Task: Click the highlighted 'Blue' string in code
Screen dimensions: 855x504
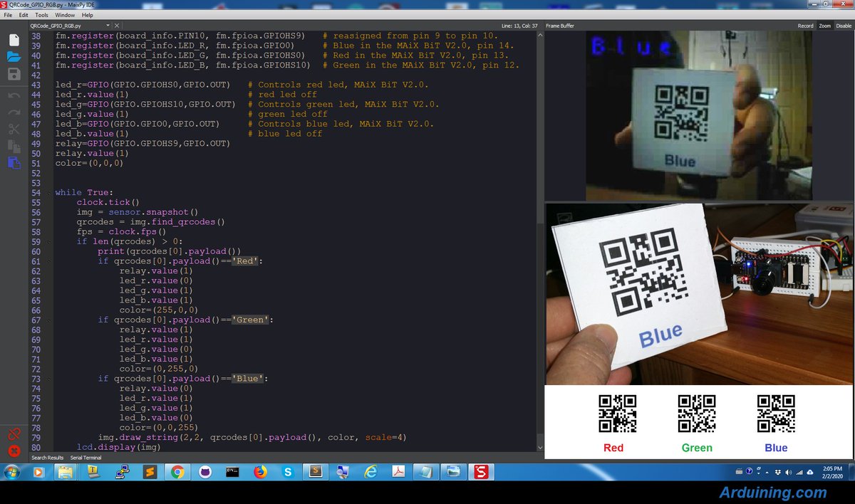Action: tap(247, 379)
